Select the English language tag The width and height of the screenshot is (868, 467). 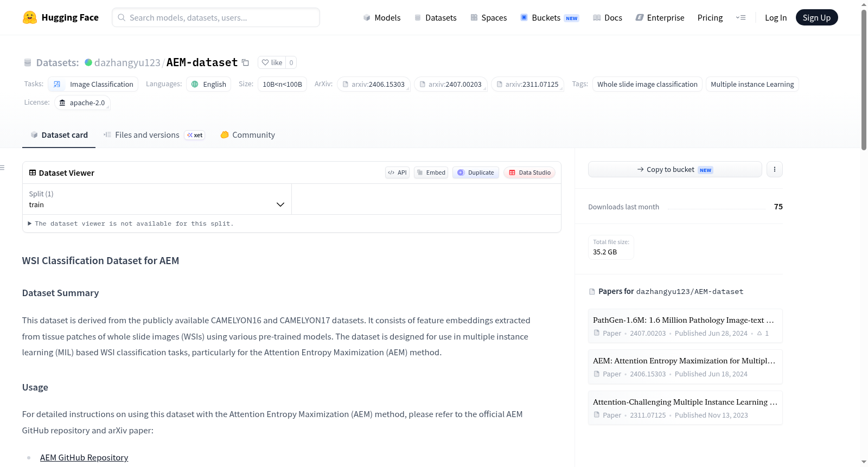[x=209, y=84]
